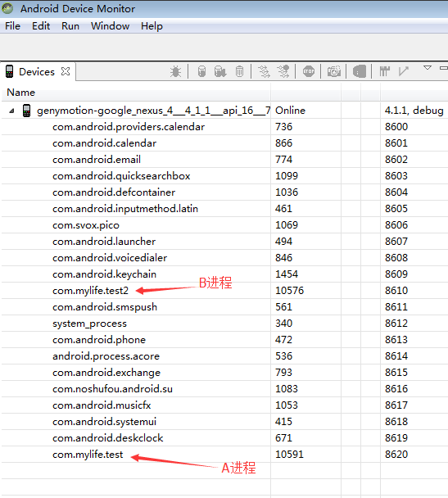This screenshot has height=498, width=448.
Task: Open the Window menu
Action: pos(111,26)
